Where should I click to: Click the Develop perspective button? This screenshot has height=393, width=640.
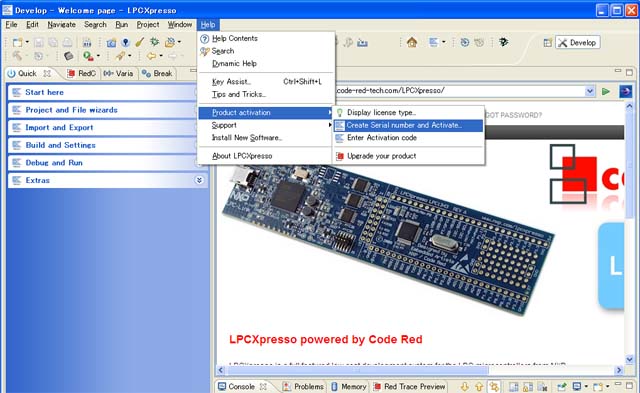point(578,42)
